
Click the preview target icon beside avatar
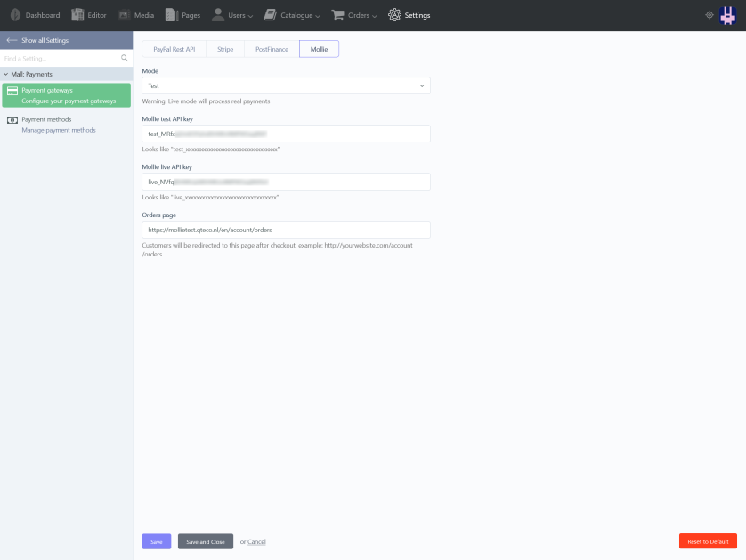pos(710,15)
